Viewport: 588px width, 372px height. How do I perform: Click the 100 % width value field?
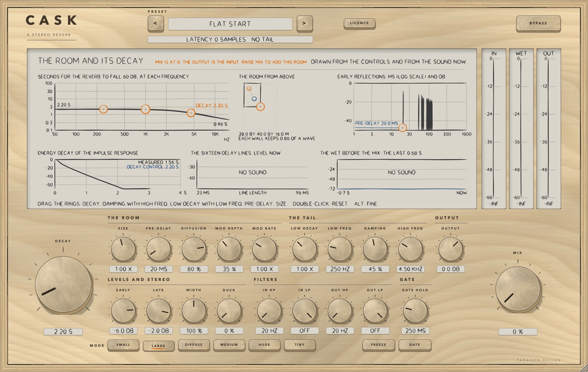[x=194, y=331]
